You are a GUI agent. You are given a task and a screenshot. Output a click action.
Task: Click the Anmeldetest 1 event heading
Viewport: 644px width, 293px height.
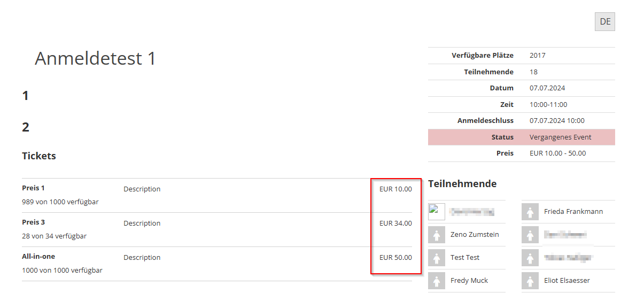coord(95,58)
